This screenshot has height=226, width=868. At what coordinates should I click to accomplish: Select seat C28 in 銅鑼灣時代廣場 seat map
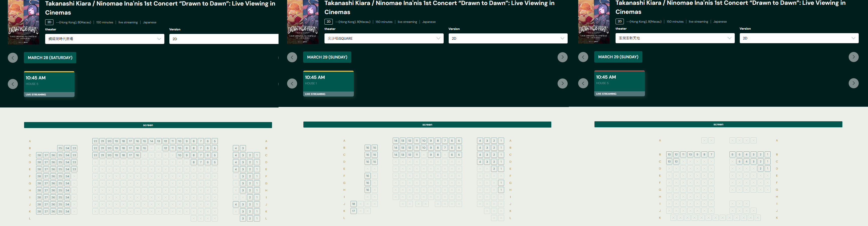(39, 155)
